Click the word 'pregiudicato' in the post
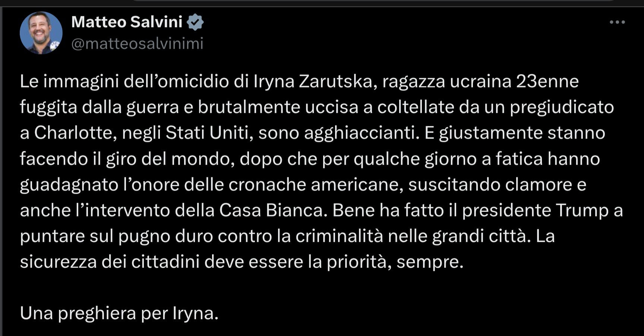The width and height of the screenshot is (644, 336). [562, 107]
